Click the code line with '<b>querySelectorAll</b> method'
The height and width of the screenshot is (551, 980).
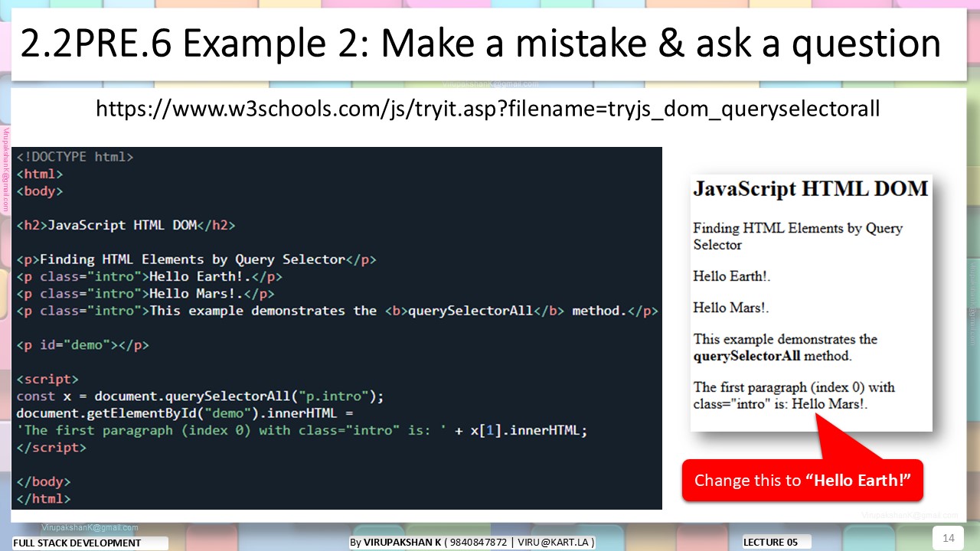click(x=337, y=311)
